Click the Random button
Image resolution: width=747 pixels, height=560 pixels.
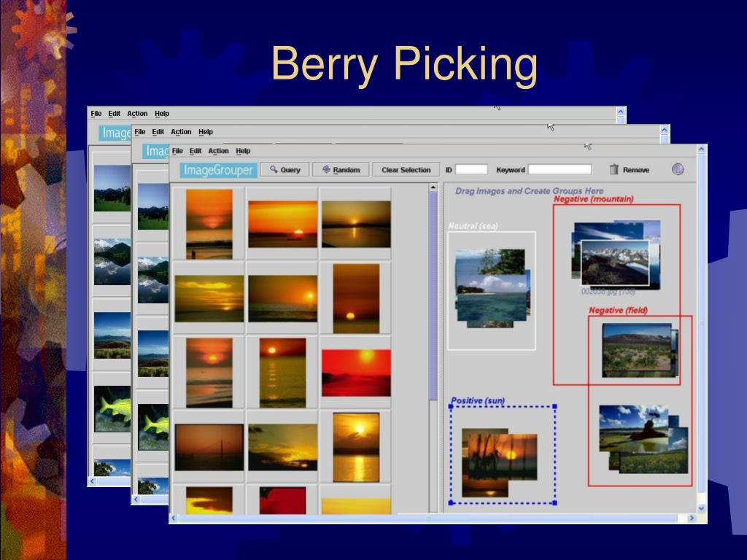click(x=341, y=169)
